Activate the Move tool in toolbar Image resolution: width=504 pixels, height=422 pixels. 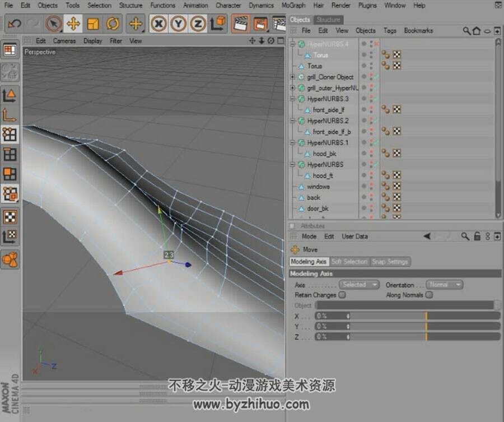point(73,24)
